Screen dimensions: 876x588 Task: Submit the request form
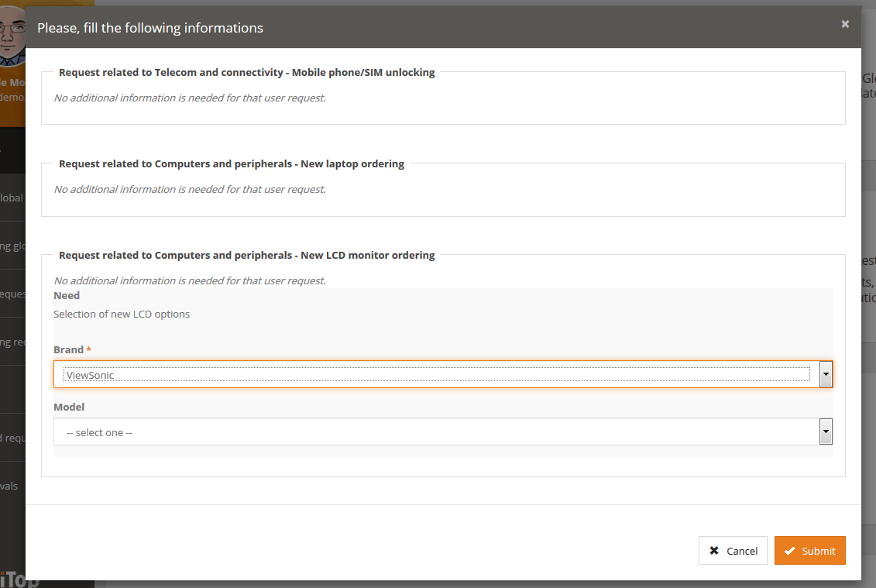pyautogui.click(x=809, y=551)
